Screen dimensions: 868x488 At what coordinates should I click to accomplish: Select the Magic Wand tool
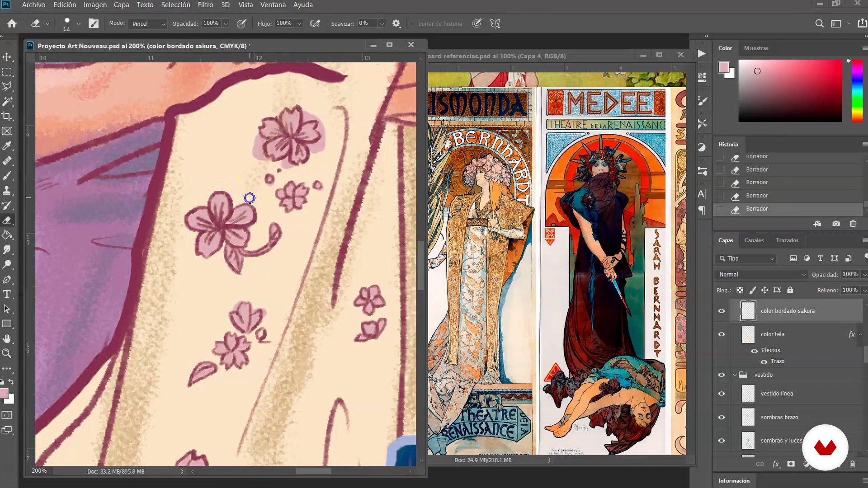pyautogui.click(x=7, y=101)
